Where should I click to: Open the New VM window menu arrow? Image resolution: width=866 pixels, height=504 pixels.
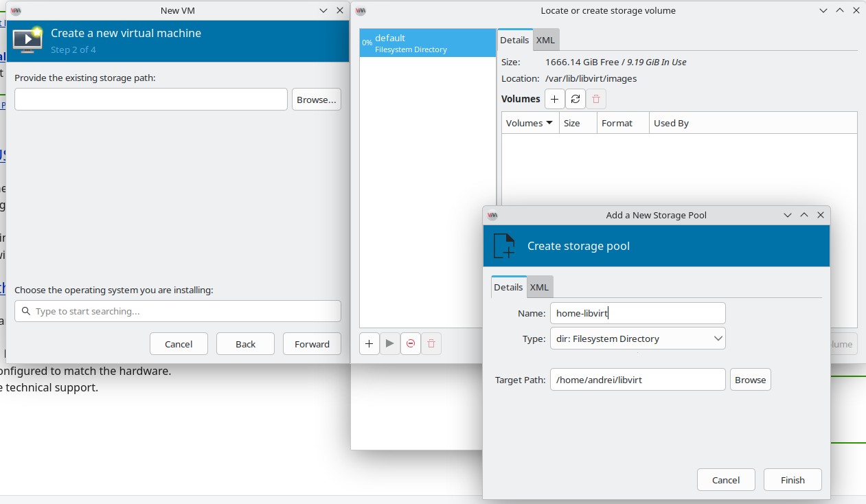click(x=324, y=10)
